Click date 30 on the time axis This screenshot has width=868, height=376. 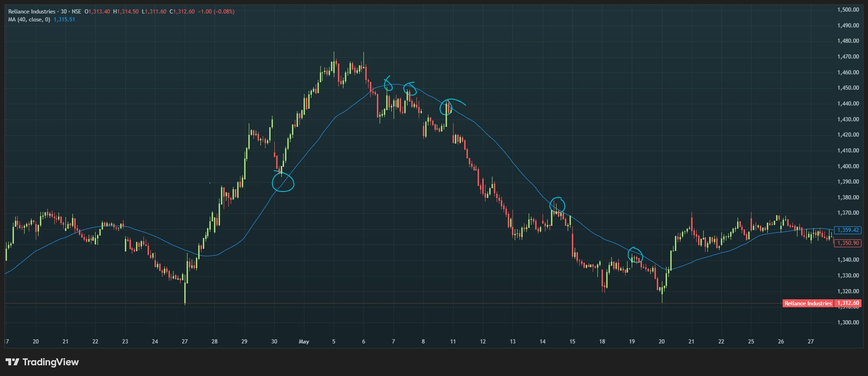point(274,342)
